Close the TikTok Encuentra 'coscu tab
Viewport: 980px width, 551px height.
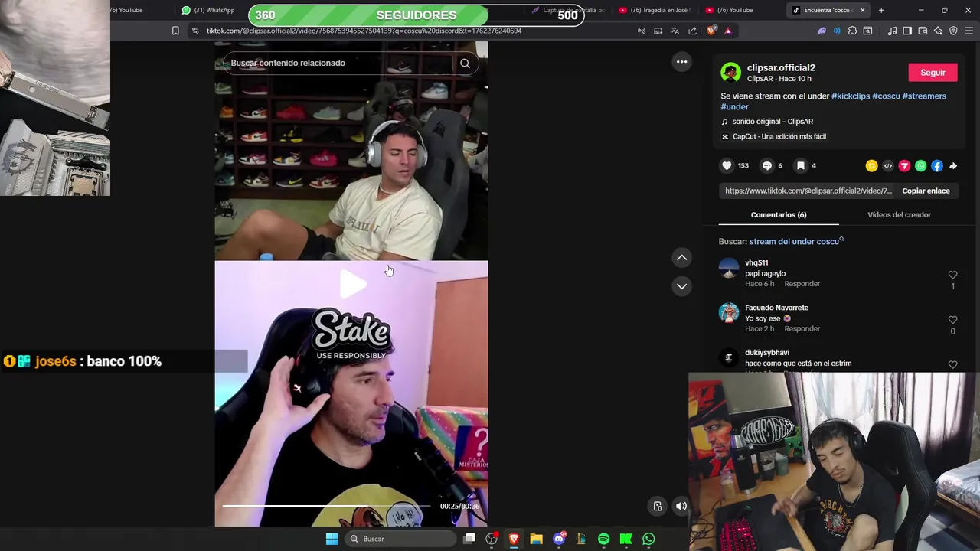pos(862,10)
